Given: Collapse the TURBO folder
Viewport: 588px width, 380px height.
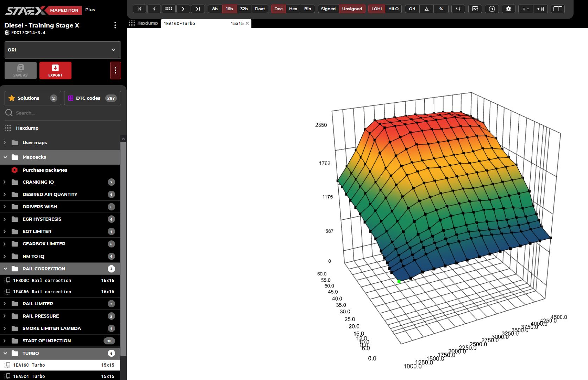Looking at the screenshot, I should [x=31, y=353].
